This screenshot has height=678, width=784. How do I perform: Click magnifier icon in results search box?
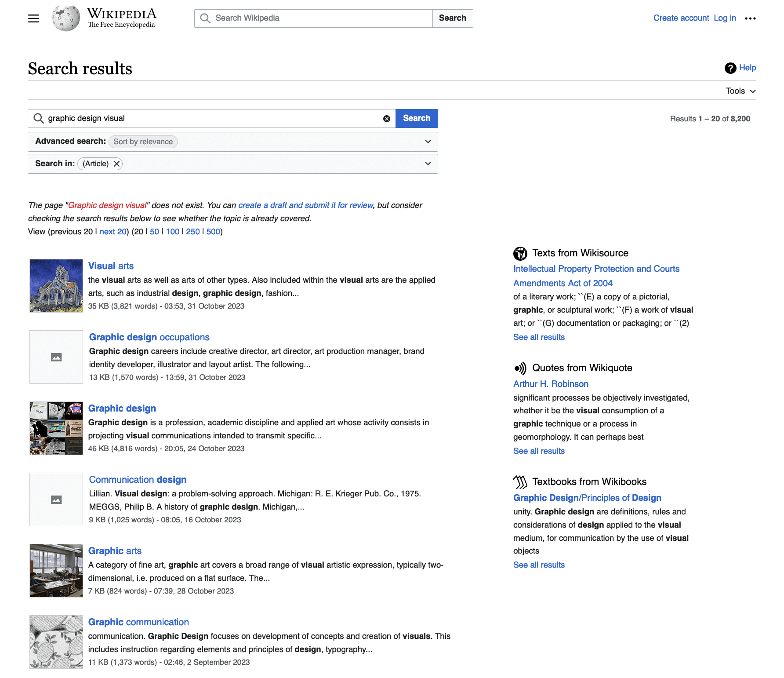39,118
